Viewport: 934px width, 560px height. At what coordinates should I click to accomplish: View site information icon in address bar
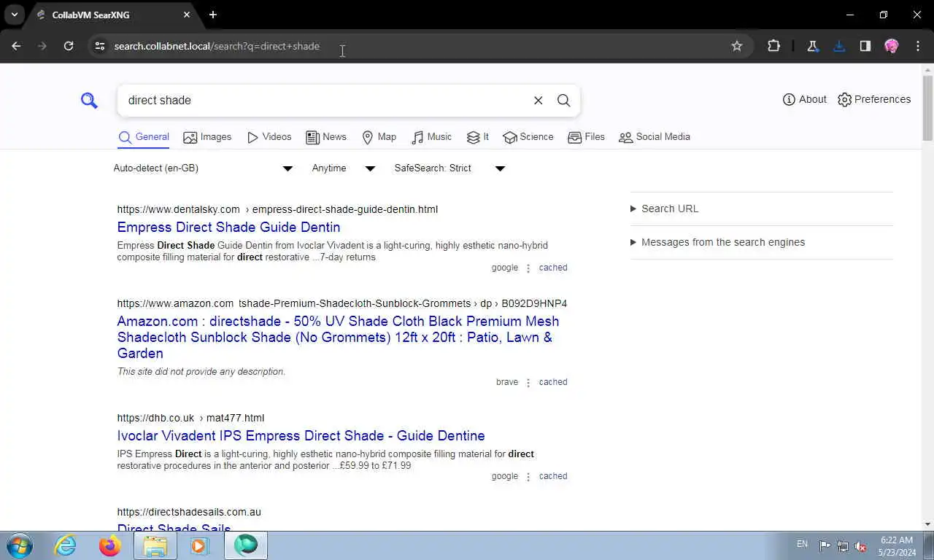[100, 46]
